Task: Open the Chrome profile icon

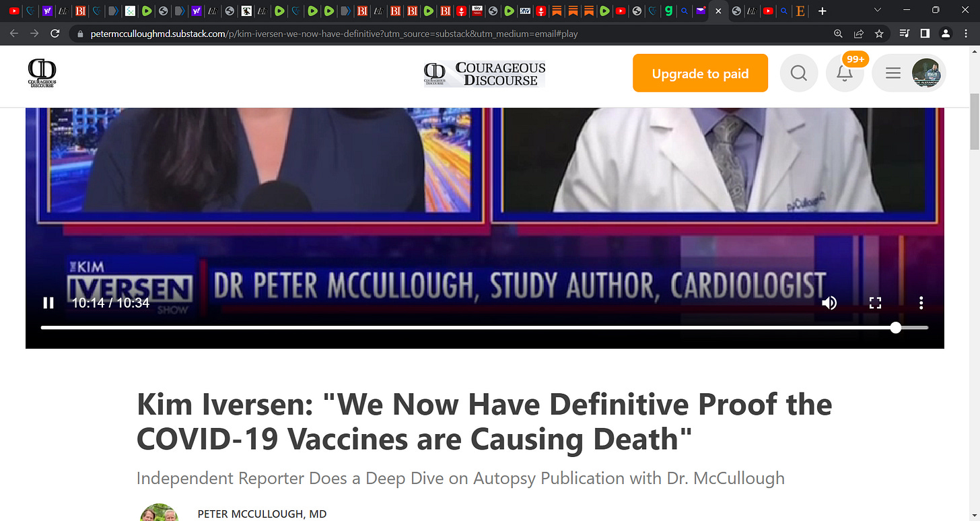Action: (x=946, y=34)
